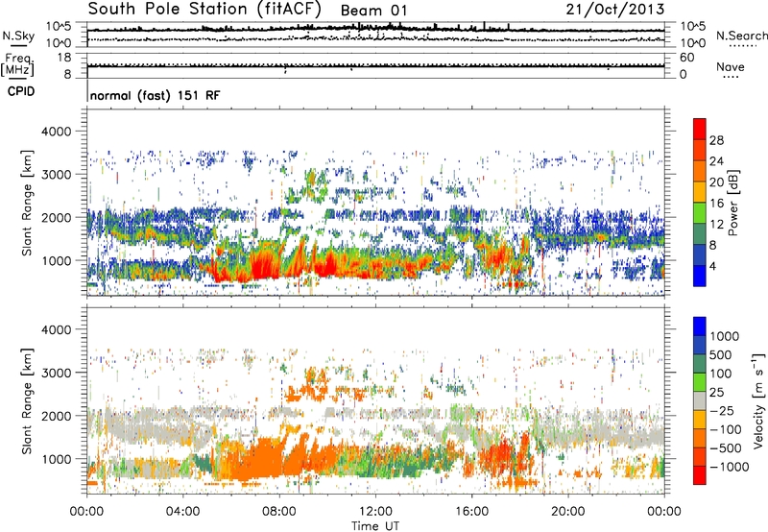This screenshot has height=532, width=768.
Task: Click the velocity color bar
Action: click(700, 400)
